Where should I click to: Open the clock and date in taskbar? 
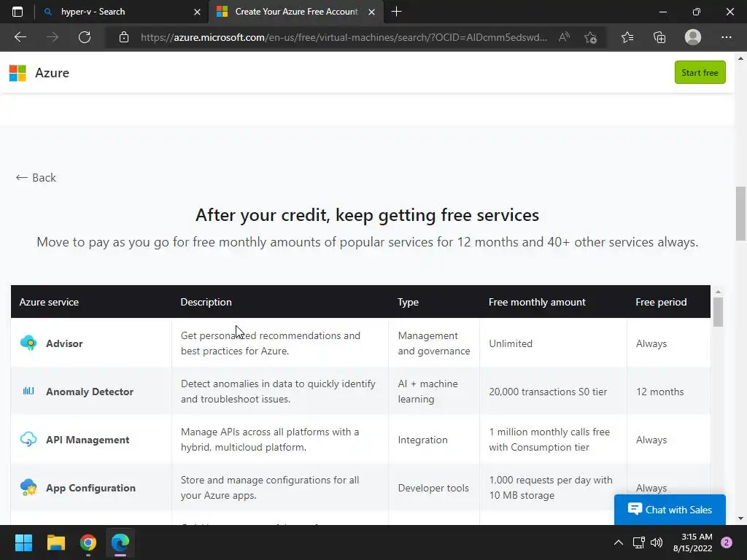point(692,542)
